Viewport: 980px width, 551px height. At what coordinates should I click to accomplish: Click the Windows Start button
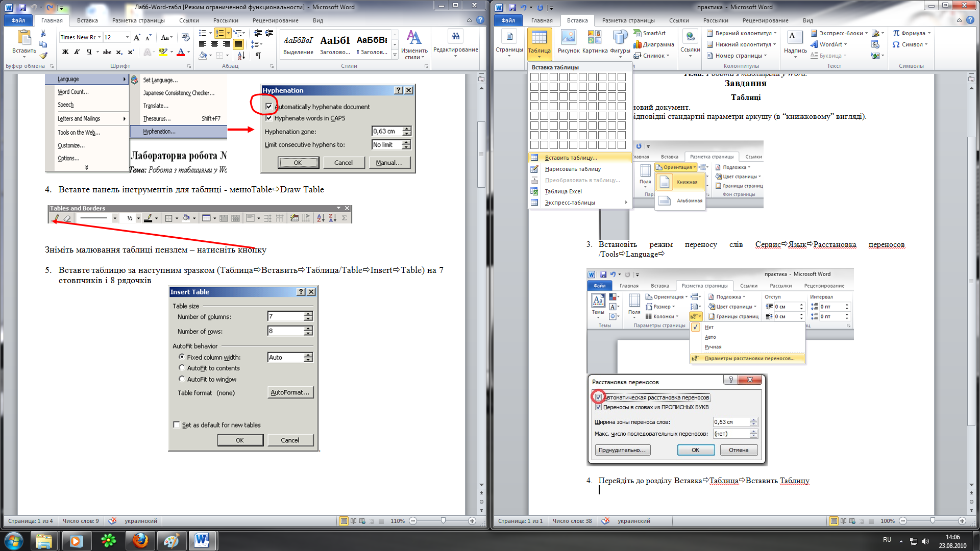click(14, 540)
